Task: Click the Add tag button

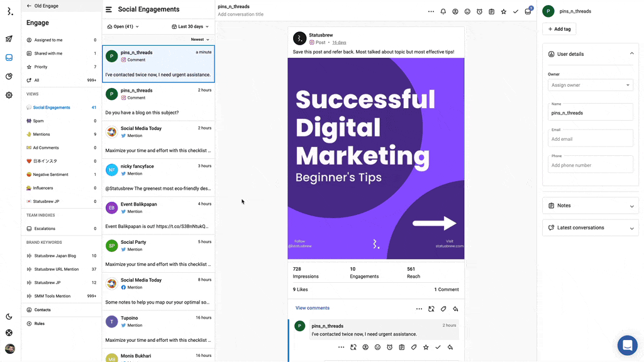Action: click(559, 29)
